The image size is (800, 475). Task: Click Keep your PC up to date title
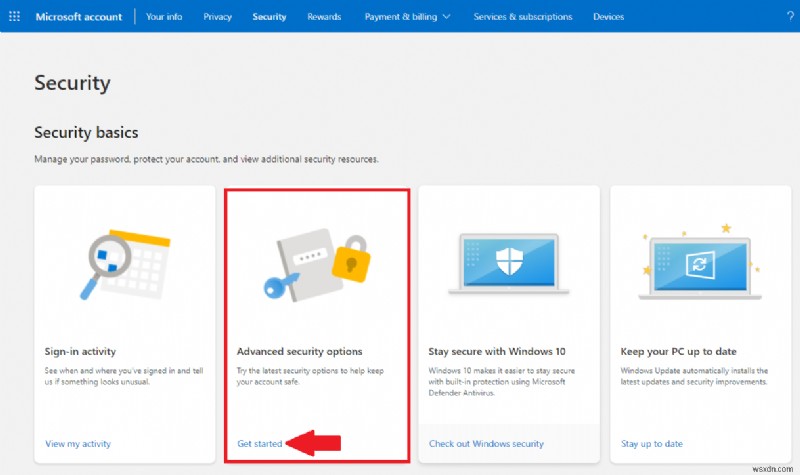pyautogui.click(x=679, y=351)
